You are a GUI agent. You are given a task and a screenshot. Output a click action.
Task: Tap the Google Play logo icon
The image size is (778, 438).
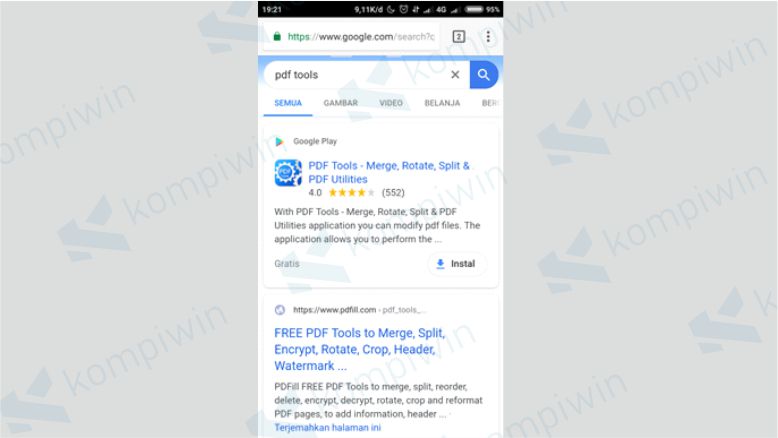(x=279, y=141)
